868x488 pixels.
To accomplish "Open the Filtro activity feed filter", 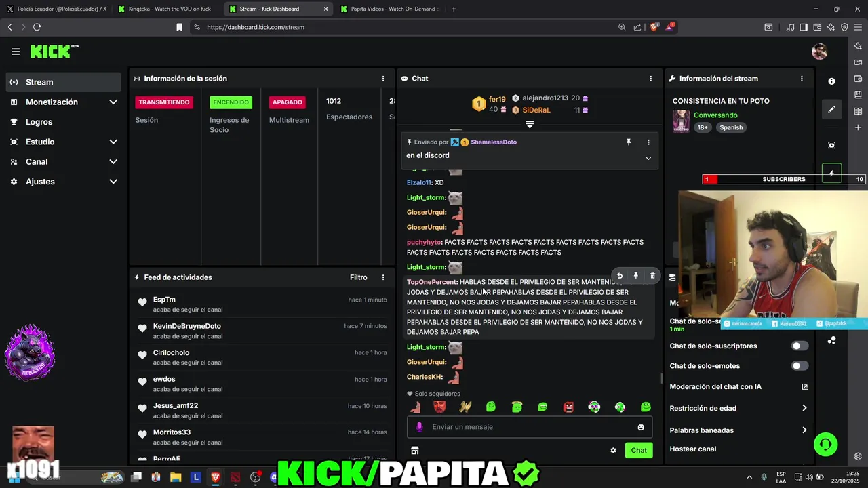I will [359, 277].
